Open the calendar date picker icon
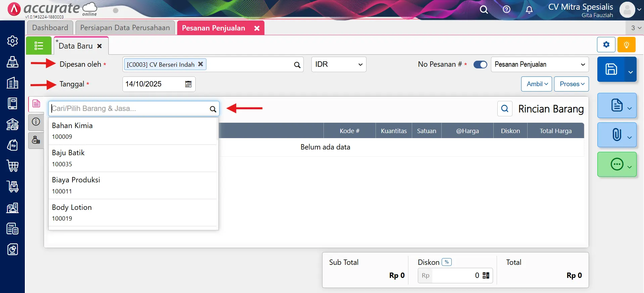 point(188,84)
